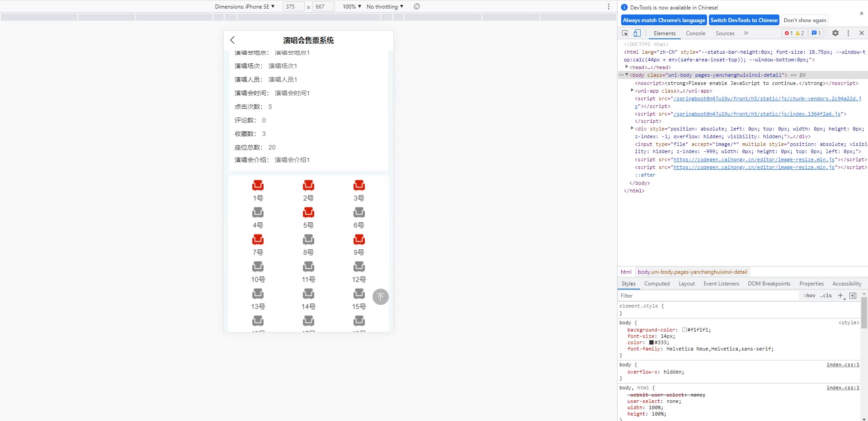Click the #f1f1f1 background color swatch

point(684,330)
